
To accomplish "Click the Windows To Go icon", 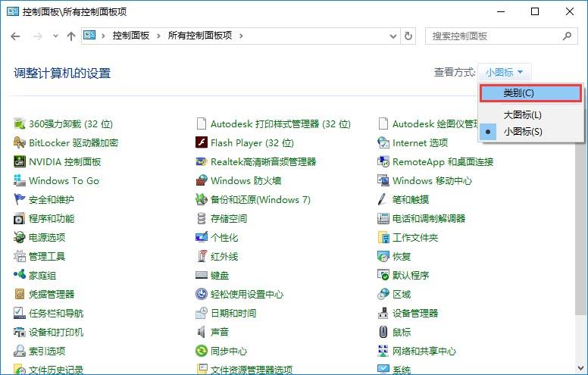I will [x=19, y=180].
